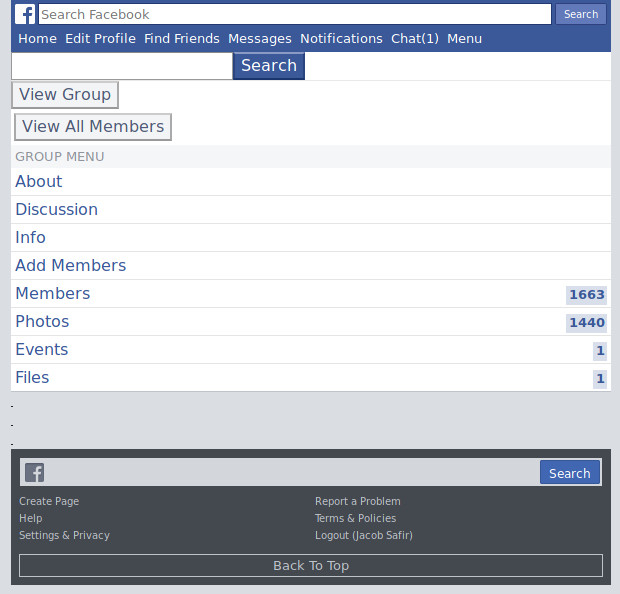Focus the Search Facebook input field
620x594 pixels.
pyautogui.click(x=295, y=14)
